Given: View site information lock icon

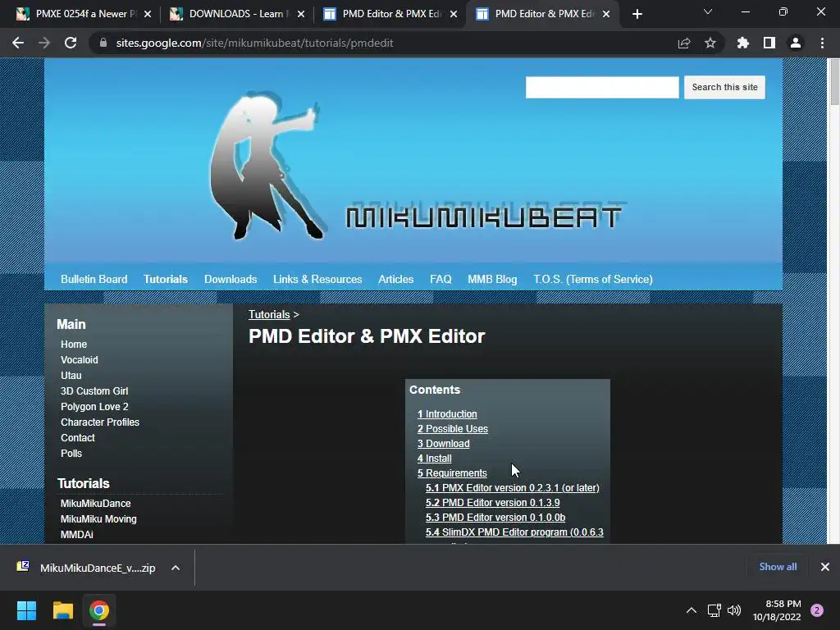Looking at the screenshot, I should click(x=103, y=43).
